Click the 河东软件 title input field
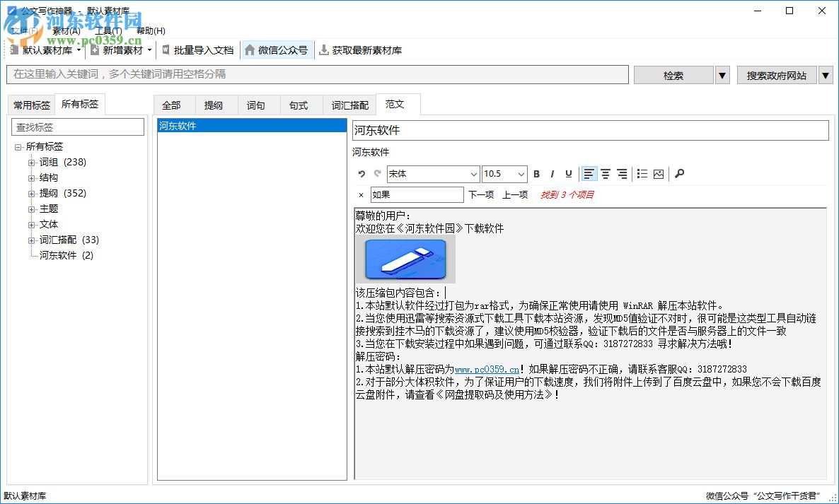839x504 pixels. coord(590,130)
